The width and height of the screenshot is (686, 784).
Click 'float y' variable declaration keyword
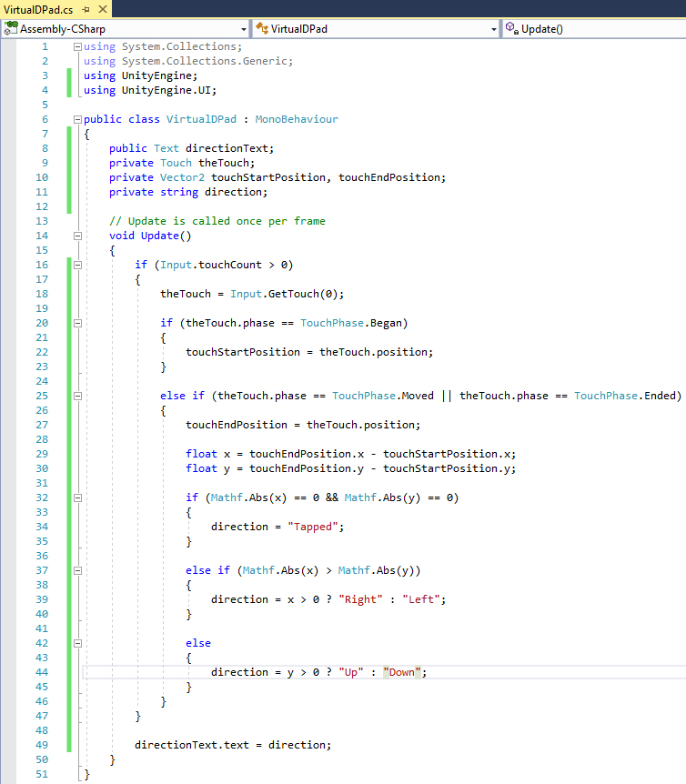(201, 468)
